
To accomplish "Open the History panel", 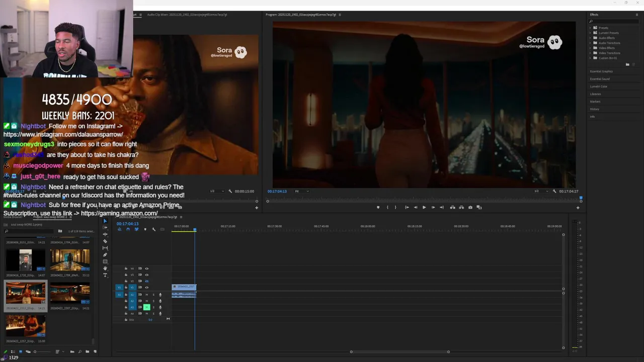I will tap(595, 109).
